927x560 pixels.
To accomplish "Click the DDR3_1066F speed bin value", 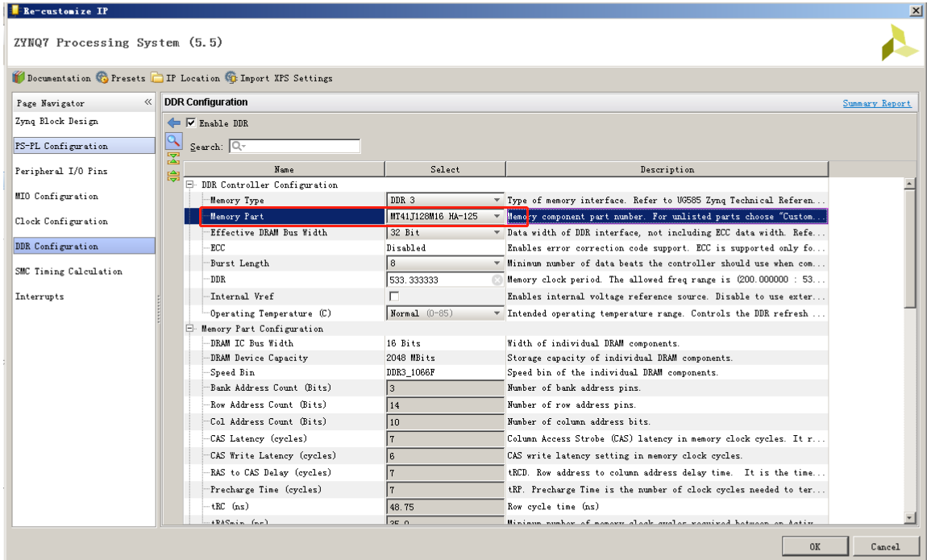I will click(411, 373).
